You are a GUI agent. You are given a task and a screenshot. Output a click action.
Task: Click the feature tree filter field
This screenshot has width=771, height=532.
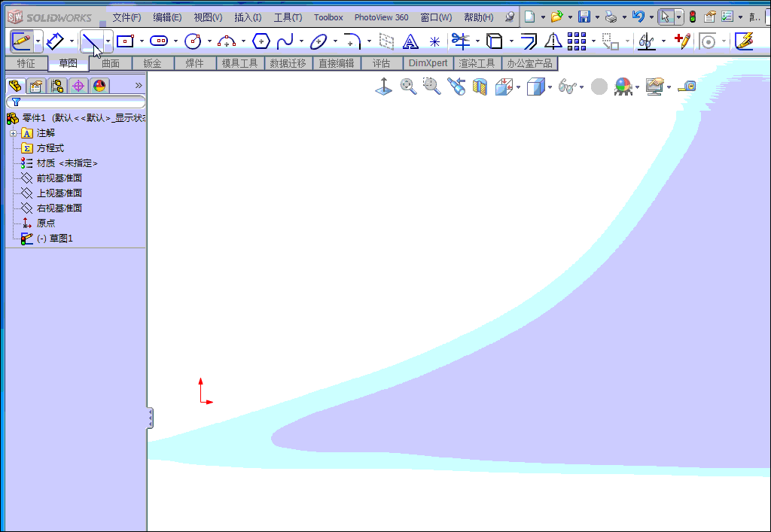76,102
